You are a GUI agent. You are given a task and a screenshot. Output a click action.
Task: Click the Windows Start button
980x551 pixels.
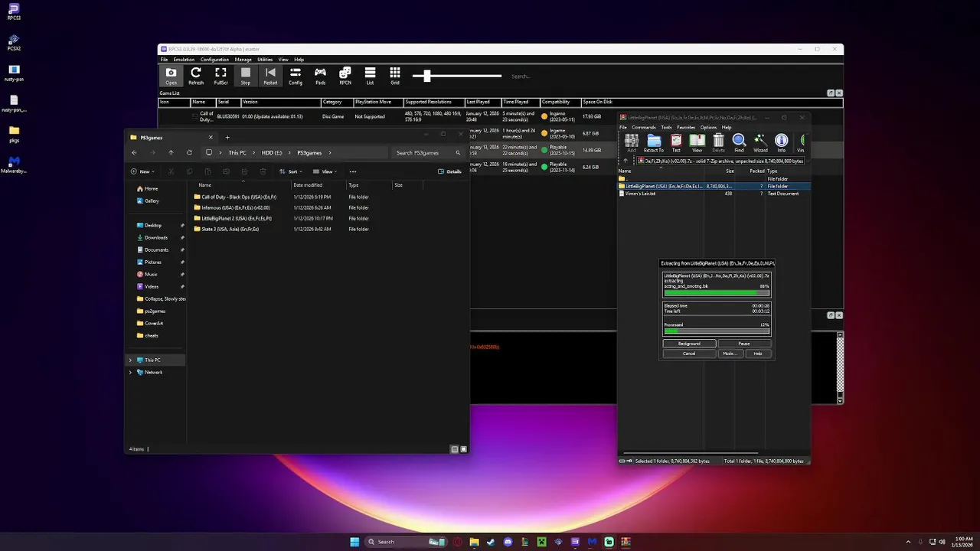pos(354,542)
